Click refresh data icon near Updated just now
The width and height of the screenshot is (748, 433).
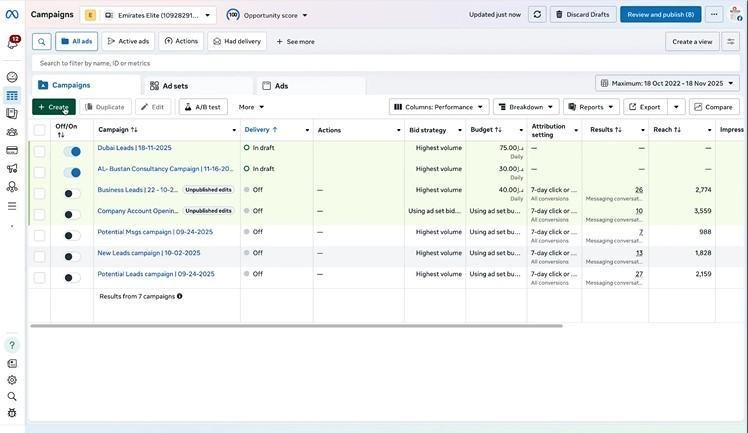[x=537, y=15]
